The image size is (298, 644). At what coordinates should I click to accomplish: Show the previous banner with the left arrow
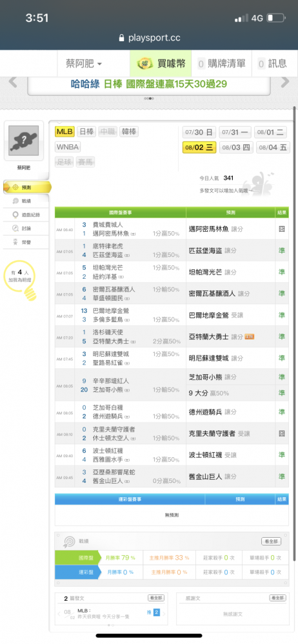[x=13, y=82]
